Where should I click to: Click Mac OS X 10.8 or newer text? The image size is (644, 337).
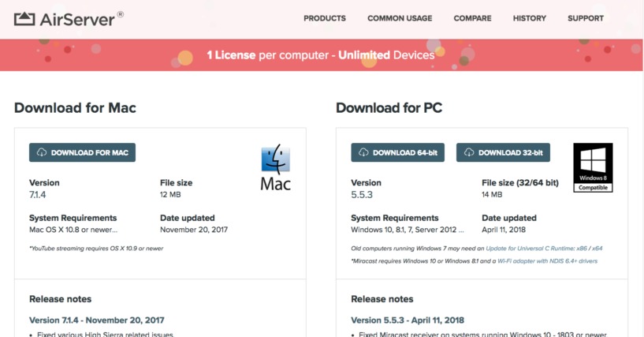click(73, 230)
